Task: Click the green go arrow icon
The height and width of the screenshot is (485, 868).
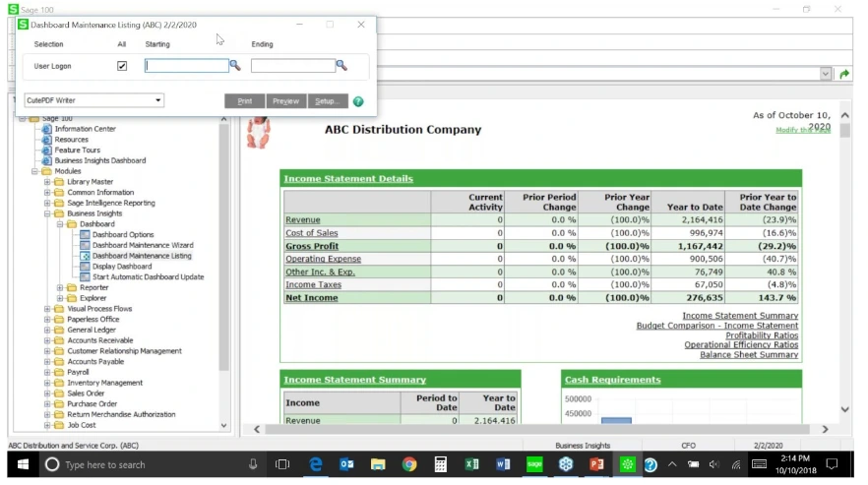Action: click(844, 74)
